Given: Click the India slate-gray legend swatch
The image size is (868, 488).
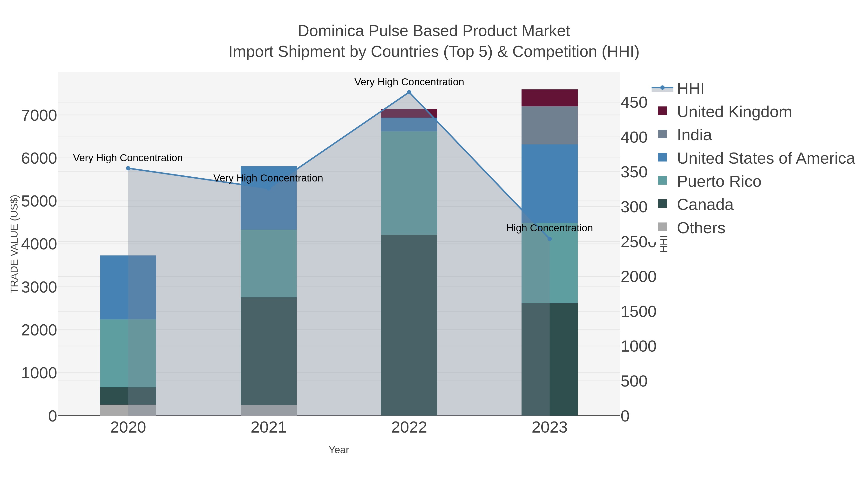Looking at the screenshot, I should tap(663, 134).
